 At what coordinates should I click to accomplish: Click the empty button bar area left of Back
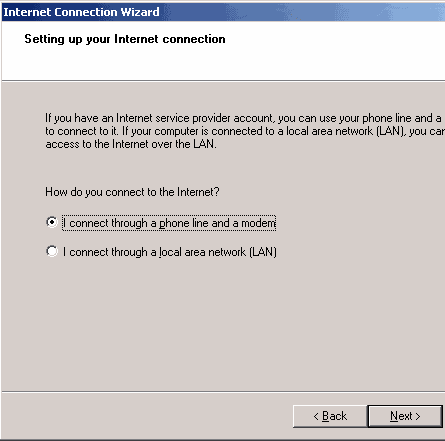pos(147,416)
